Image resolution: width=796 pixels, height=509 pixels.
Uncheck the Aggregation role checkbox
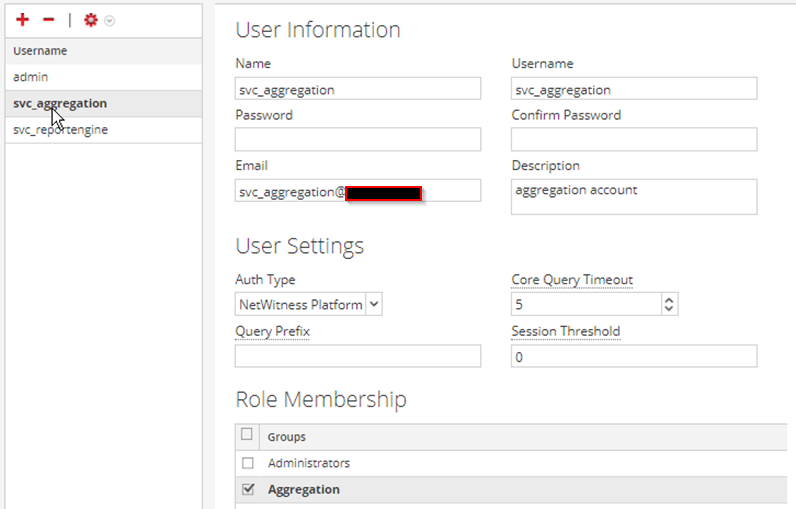click(x=247, y=489)
